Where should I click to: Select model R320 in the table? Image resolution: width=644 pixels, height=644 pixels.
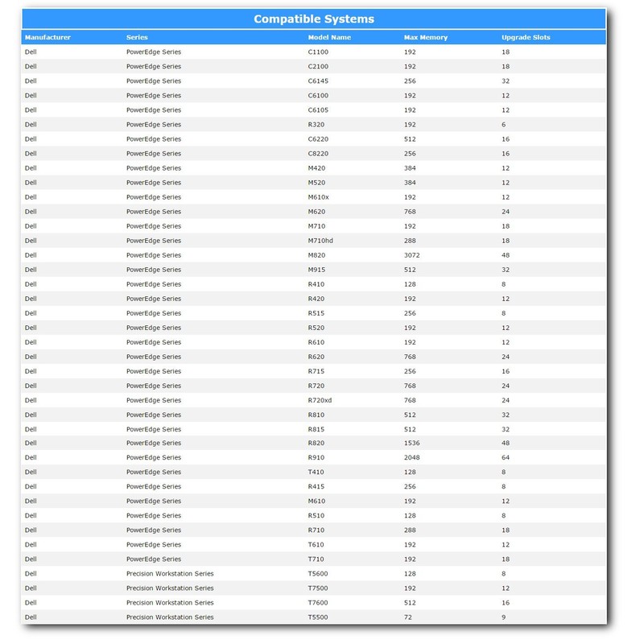pyautogui.click(x=316, y=124)
